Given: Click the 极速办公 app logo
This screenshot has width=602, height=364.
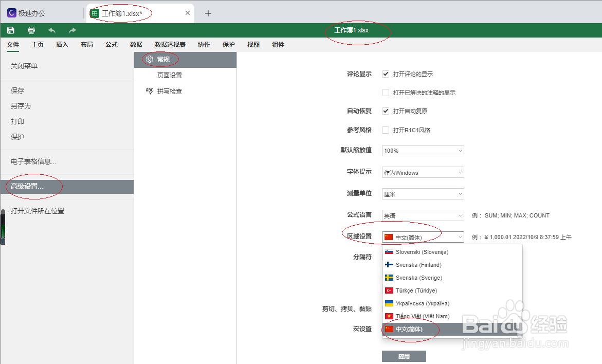Looking at the screenshot, I should pos(11,12).
